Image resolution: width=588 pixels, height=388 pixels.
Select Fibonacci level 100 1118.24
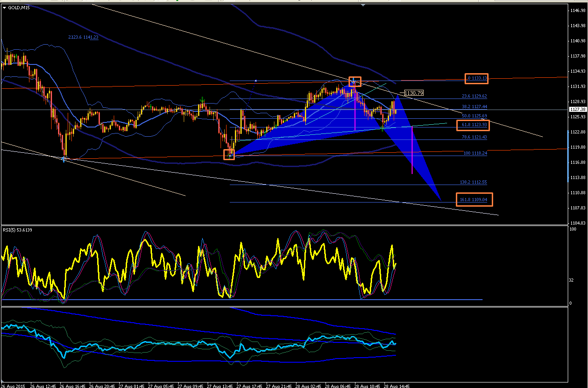coord(475,153)
